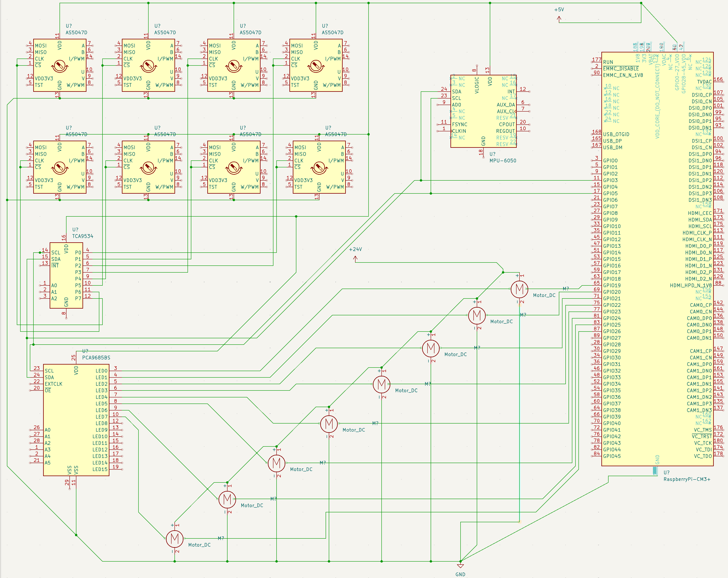Screen dimensions: 728x578
Task: Select the MPU-6050 chip body
Action: pyautogui.click(x=483, y=111)
